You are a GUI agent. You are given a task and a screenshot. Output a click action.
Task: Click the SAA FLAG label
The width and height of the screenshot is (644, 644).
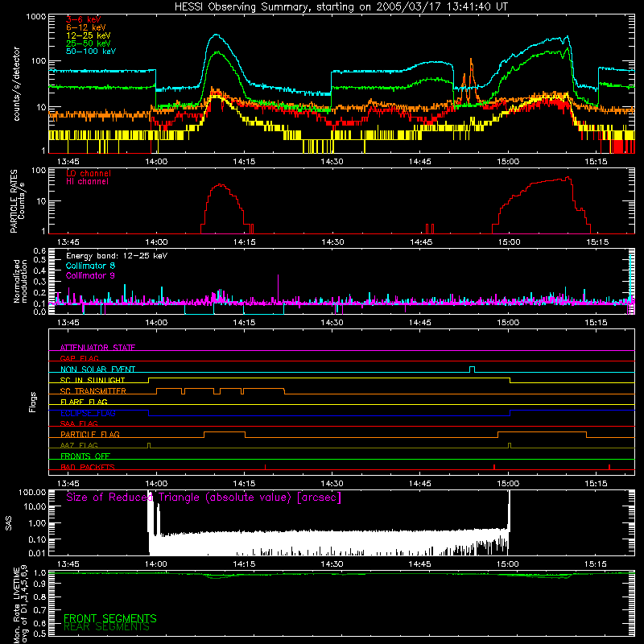coord(79,423)
